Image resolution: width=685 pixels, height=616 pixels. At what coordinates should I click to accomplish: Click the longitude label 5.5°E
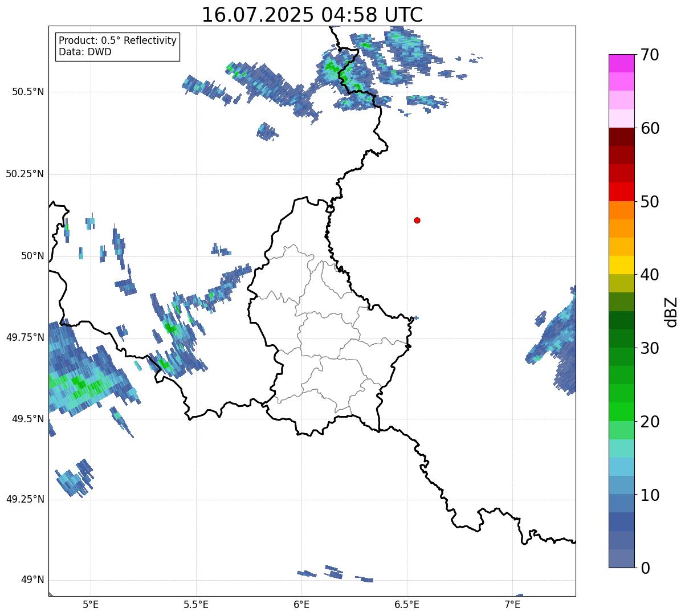(x=196, y=605)
